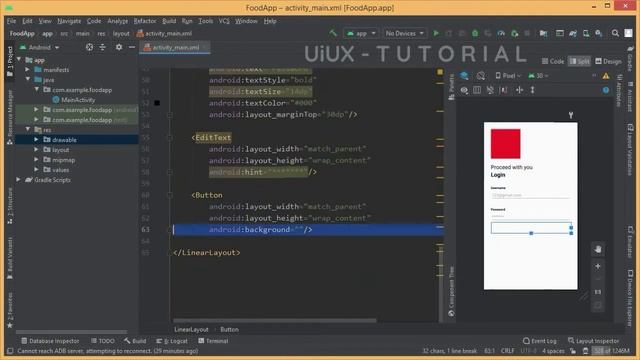The image size is (640, 360).
Task: Open the Logcat tool window
Action: (x=172, y=341)
